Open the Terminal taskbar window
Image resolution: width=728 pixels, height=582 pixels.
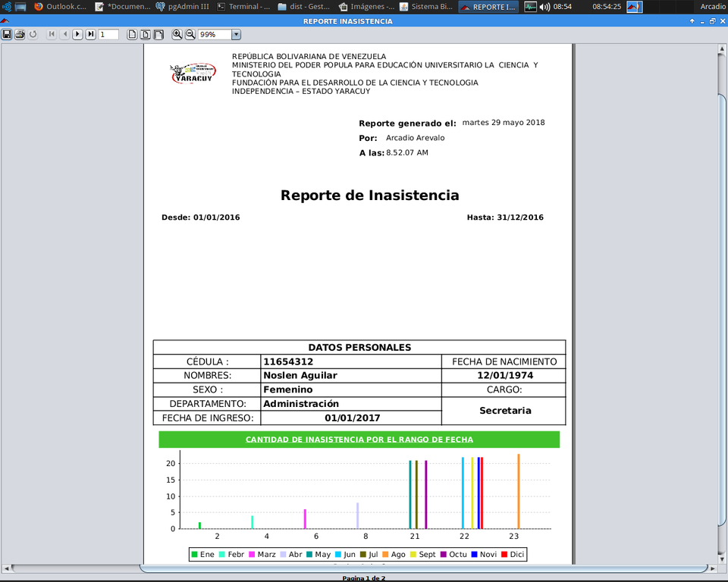point(243,7)
